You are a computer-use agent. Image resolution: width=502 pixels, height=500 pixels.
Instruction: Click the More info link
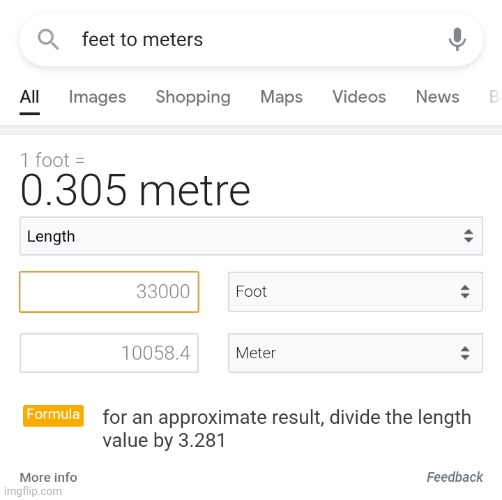pyautogui.click(x=49, y=477)
